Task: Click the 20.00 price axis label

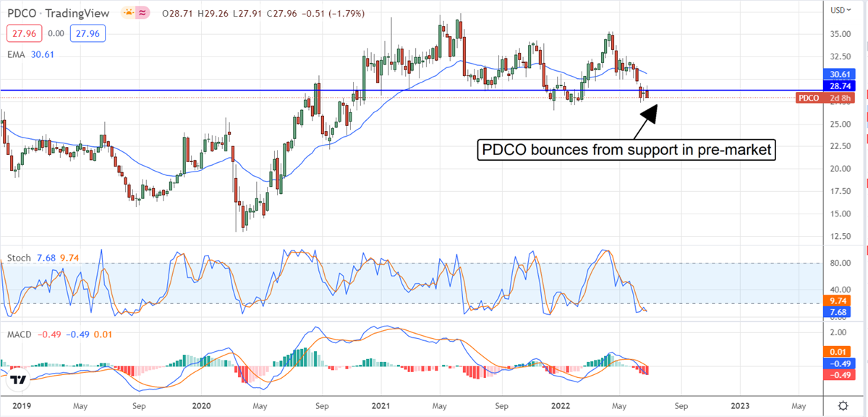Action: pos(839,169)
